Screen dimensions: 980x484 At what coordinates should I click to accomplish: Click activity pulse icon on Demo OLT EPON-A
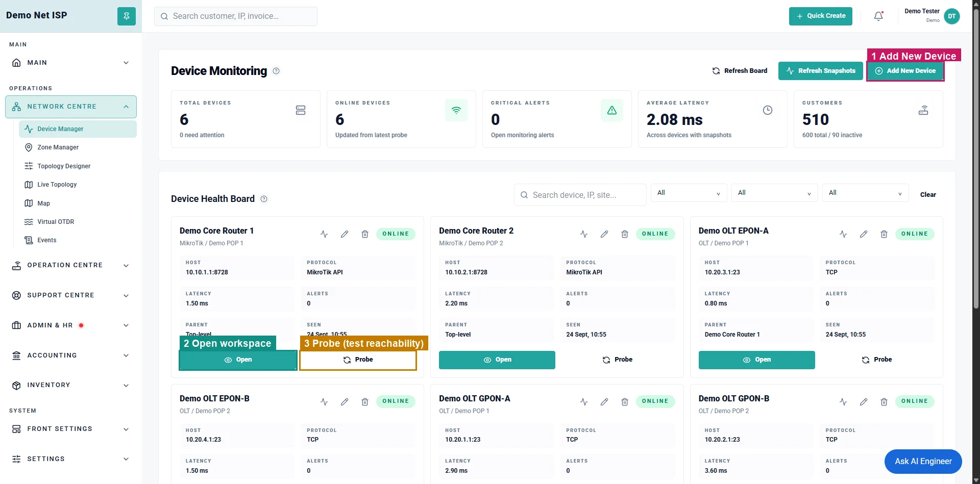pos(843,234)
